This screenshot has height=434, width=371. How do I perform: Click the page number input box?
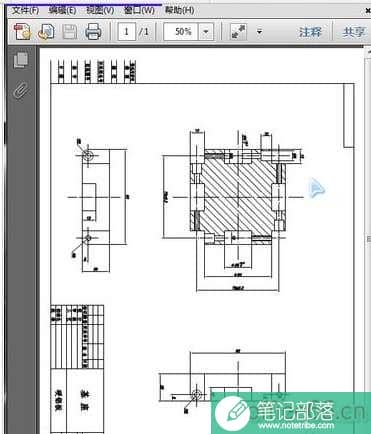pos(127,32)
